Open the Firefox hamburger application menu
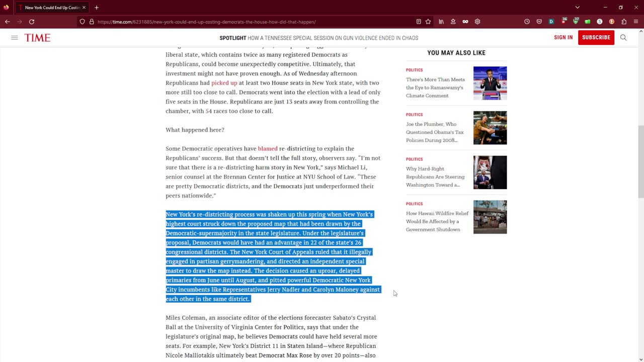Screen dimensions: 644x362 coord(636,22)
